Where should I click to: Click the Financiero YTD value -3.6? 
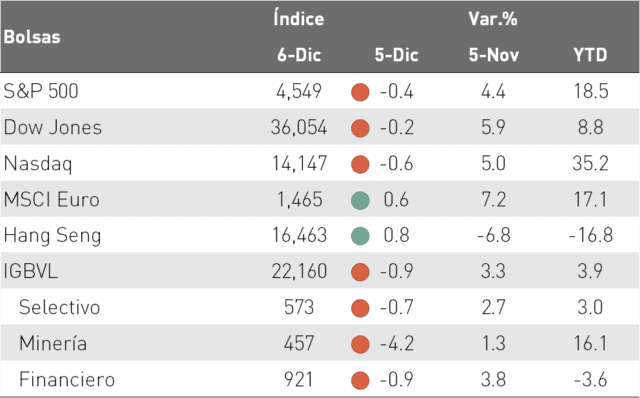(x=590, y=380)
